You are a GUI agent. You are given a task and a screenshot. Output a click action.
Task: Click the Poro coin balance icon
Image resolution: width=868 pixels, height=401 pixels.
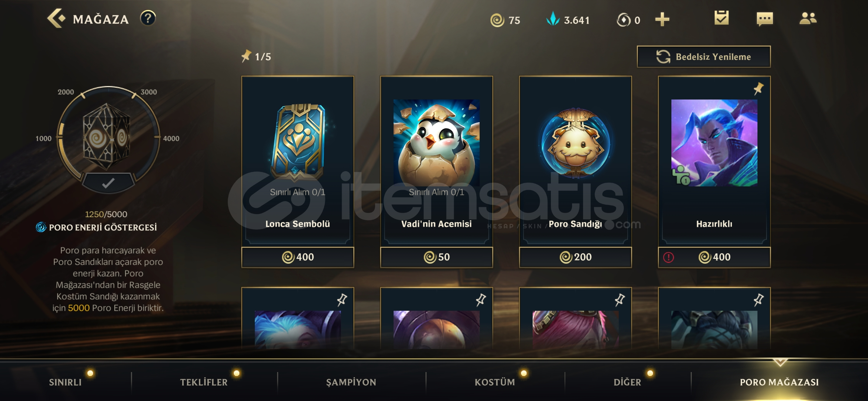pos(497,20)
